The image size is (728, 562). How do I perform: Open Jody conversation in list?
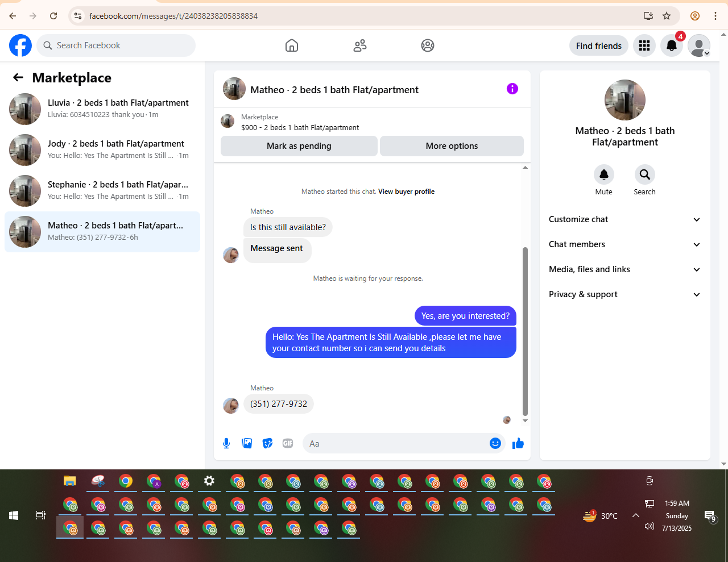(102, 150)
